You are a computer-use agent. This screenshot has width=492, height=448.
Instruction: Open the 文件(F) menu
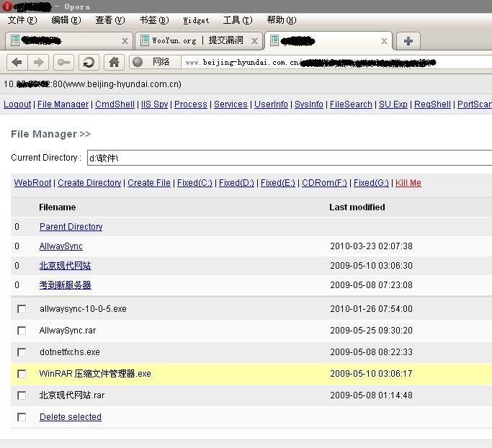coord(22,20)
